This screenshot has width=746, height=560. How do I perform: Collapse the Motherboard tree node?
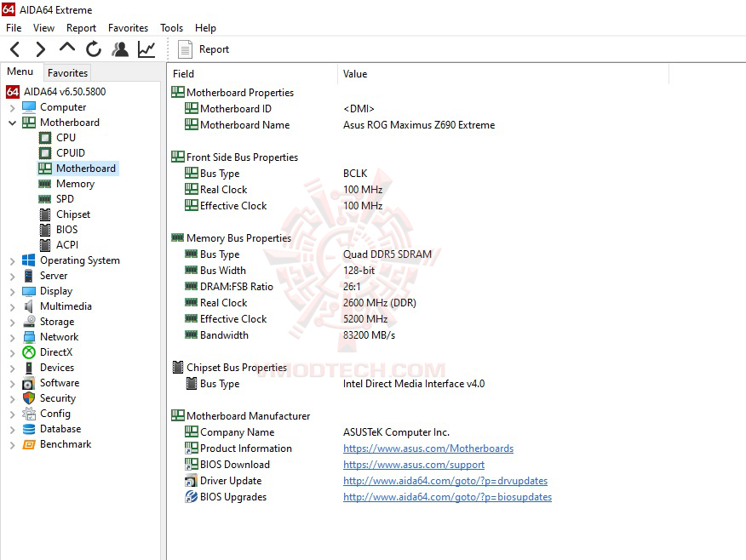click(13, 123)
